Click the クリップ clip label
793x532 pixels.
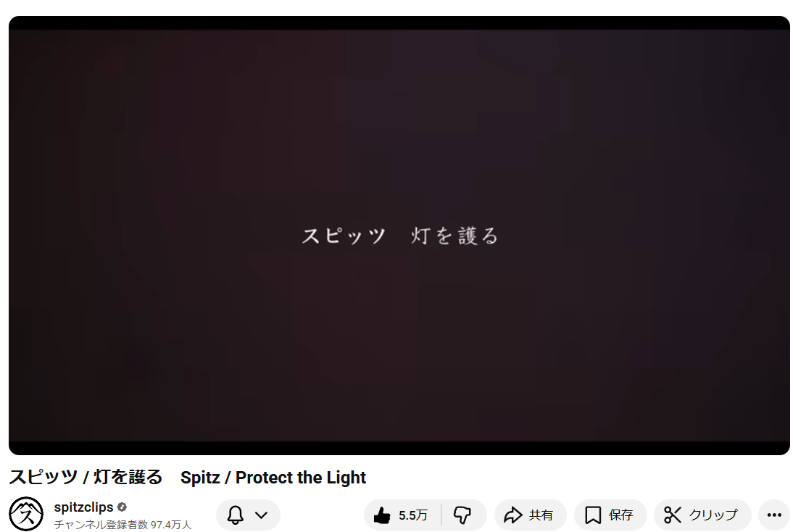point(713,515)
